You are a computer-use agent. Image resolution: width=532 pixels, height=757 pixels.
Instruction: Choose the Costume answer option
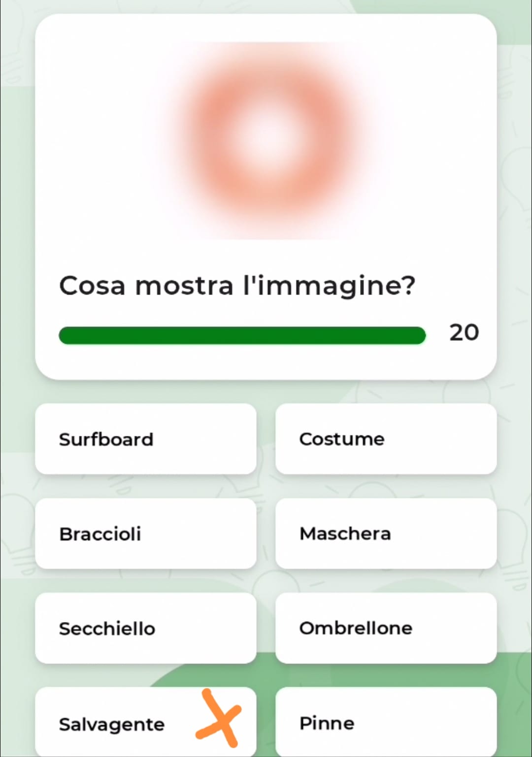coord(386,439)
